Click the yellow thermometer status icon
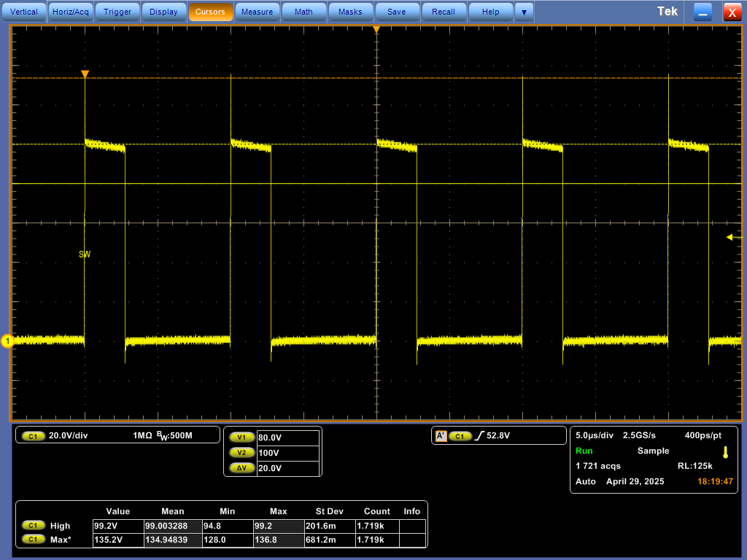Viewport: 747px width, 560px height. tap(725, 452)
